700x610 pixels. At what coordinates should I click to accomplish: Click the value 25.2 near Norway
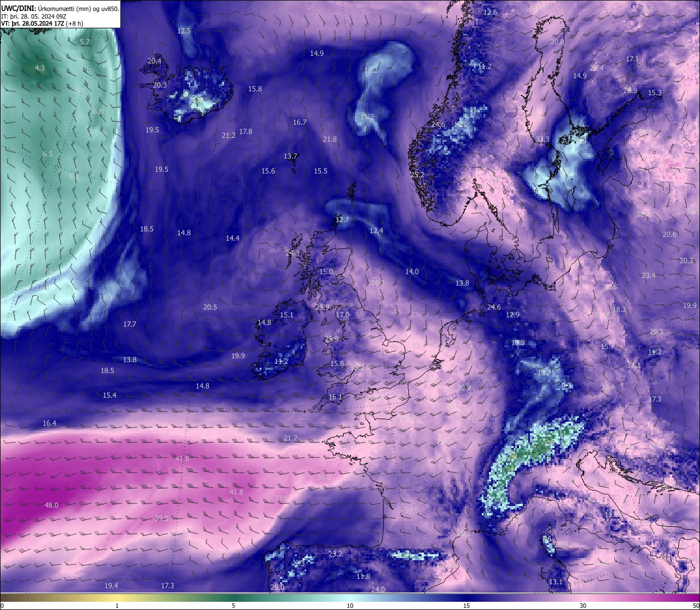[417, 175]
